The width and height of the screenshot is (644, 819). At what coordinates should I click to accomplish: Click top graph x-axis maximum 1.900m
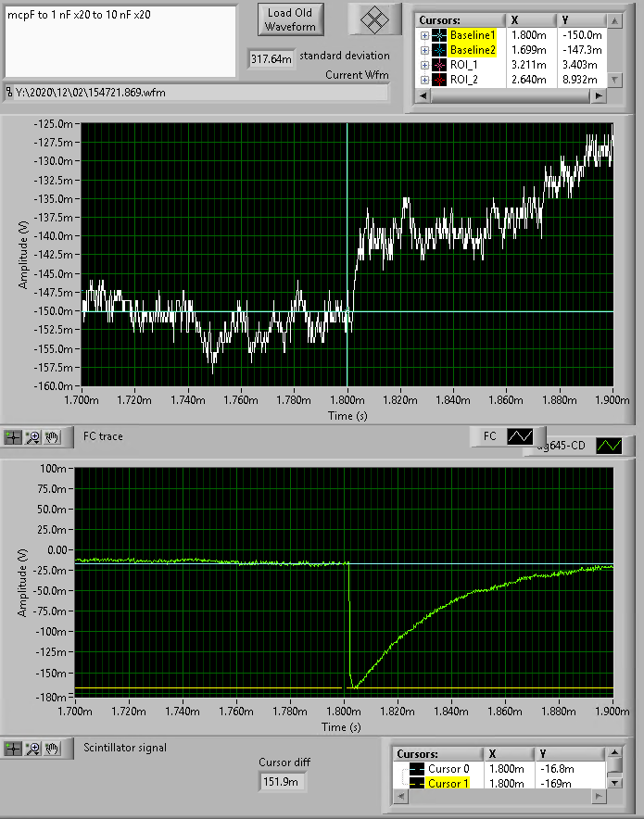pos(612,400)
